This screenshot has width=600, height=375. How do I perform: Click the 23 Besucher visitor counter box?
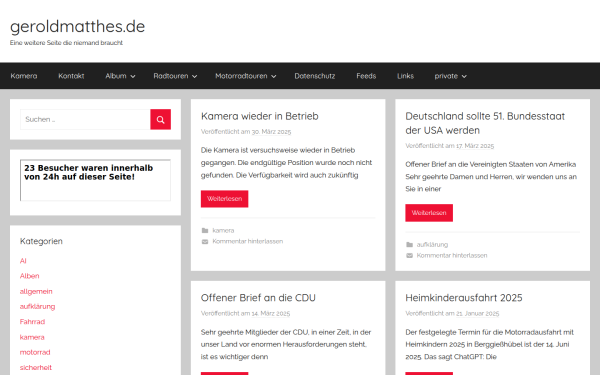95,180
